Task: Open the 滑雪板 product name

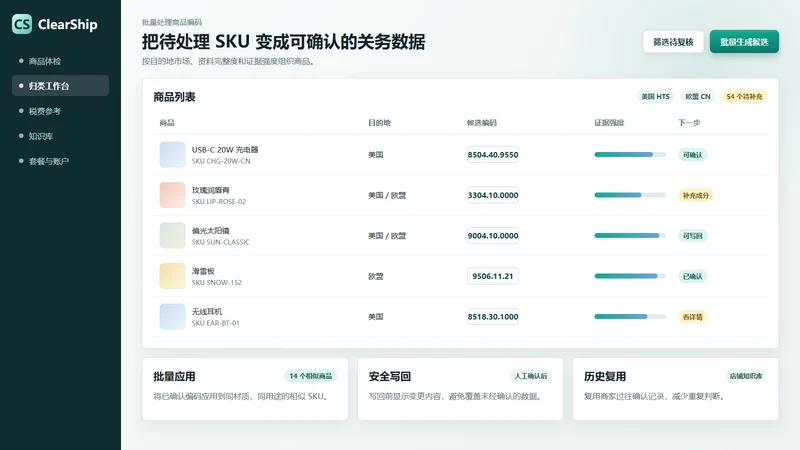Action: [x=203, y=271]
